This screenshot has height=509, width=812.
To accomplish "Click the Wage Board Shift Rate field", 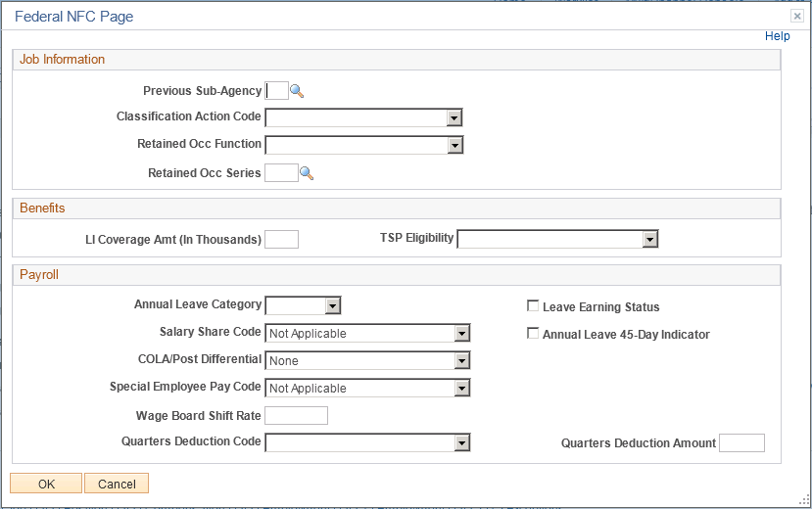I will 296,415.
